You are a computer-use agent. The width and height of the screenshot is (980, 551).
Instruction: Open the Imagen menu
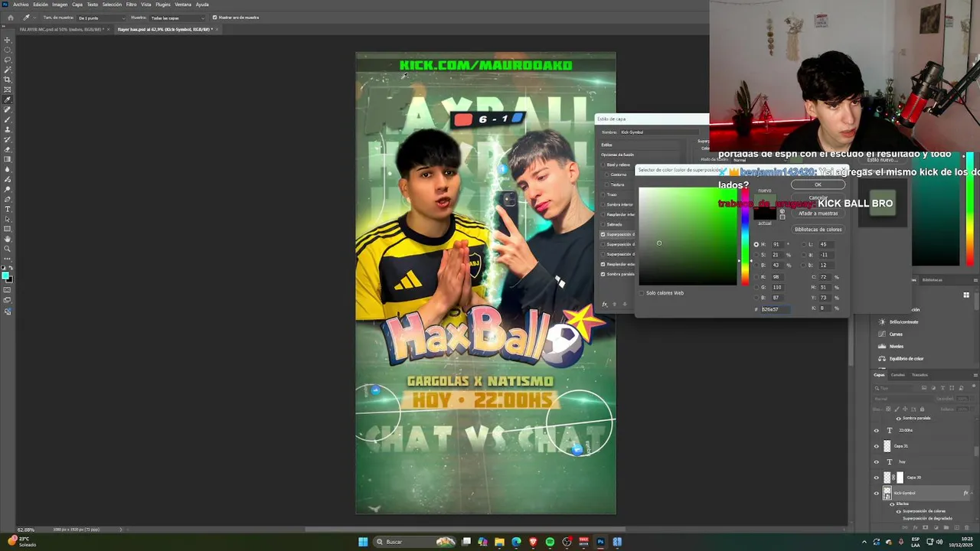click(x=60, y=5)
